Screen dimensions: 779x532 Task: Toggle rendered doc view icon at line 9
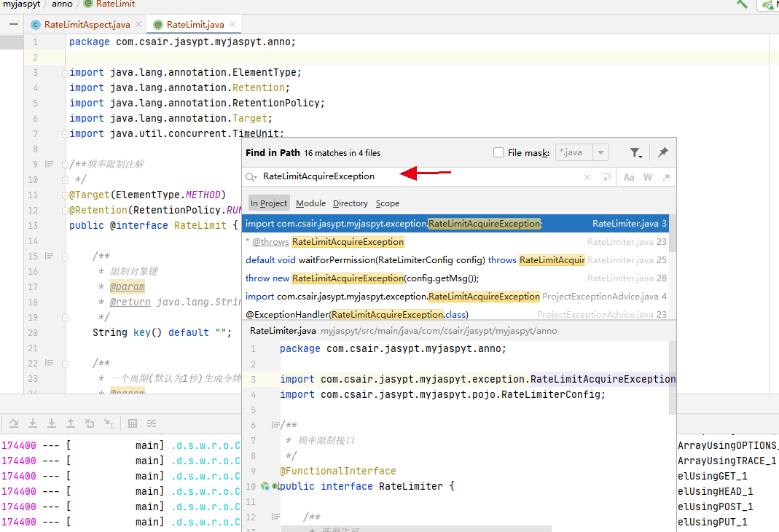pos(49,164)
